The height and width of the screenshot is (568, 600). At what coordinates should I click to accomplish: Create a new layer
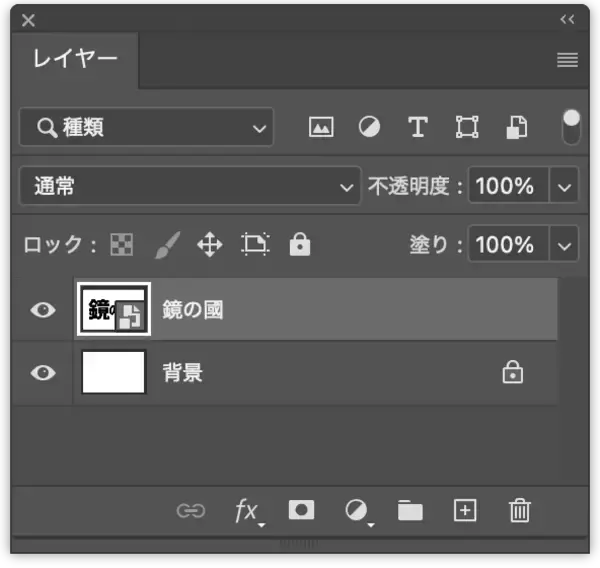coord(465,510)
